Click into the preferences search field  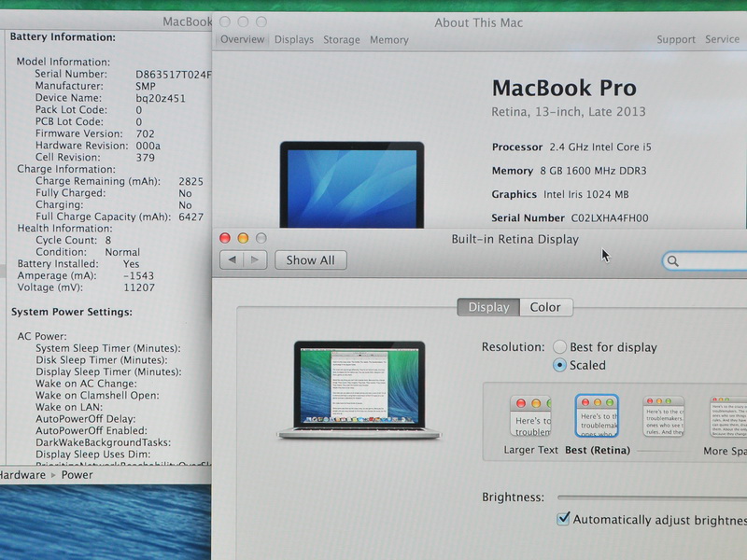(705, 261)
